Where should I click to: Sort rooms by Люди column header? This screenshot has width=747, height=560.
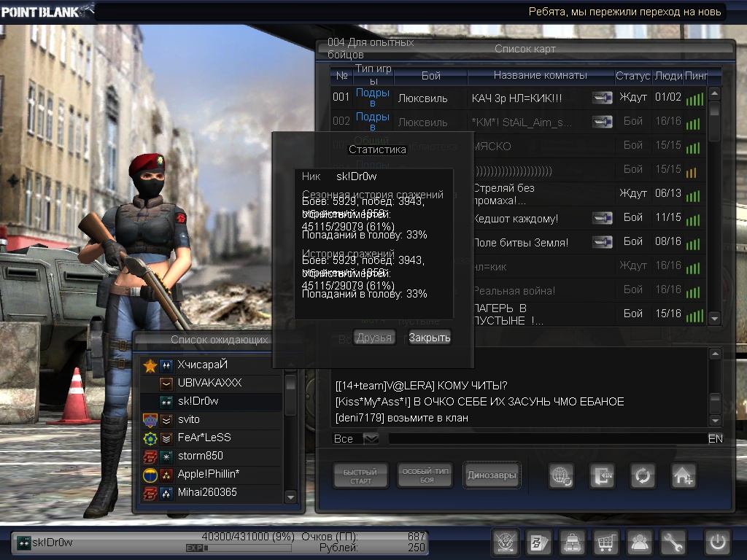pos(668,75)
